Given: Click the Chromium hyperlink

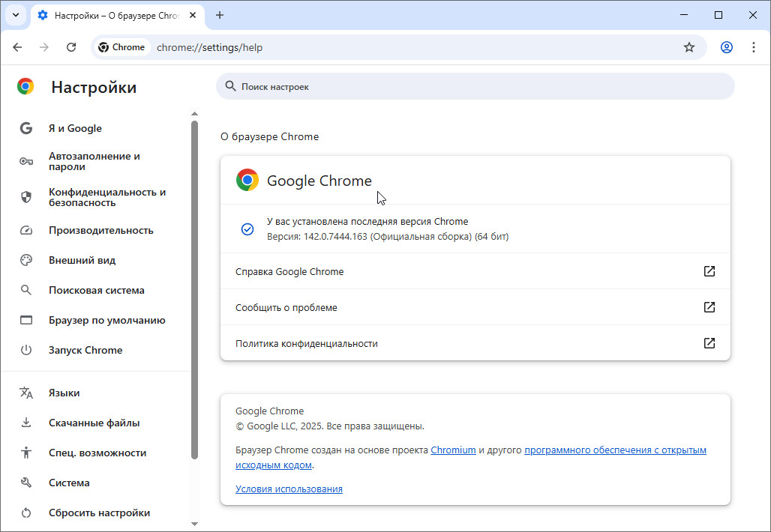Looking at the screenshot, I should tap(453, 450).
